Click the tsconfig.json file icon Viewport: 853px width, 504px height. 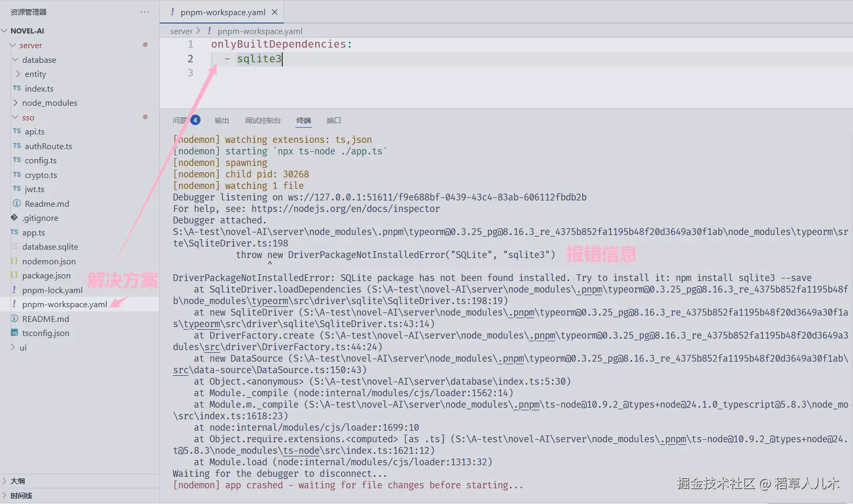14,333
